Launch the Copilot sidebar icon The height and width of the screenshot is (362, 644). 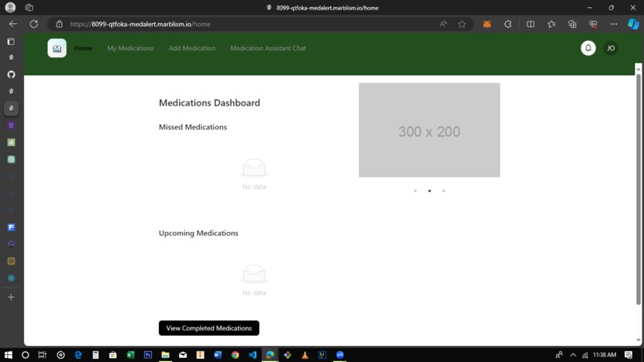(634, 24)
